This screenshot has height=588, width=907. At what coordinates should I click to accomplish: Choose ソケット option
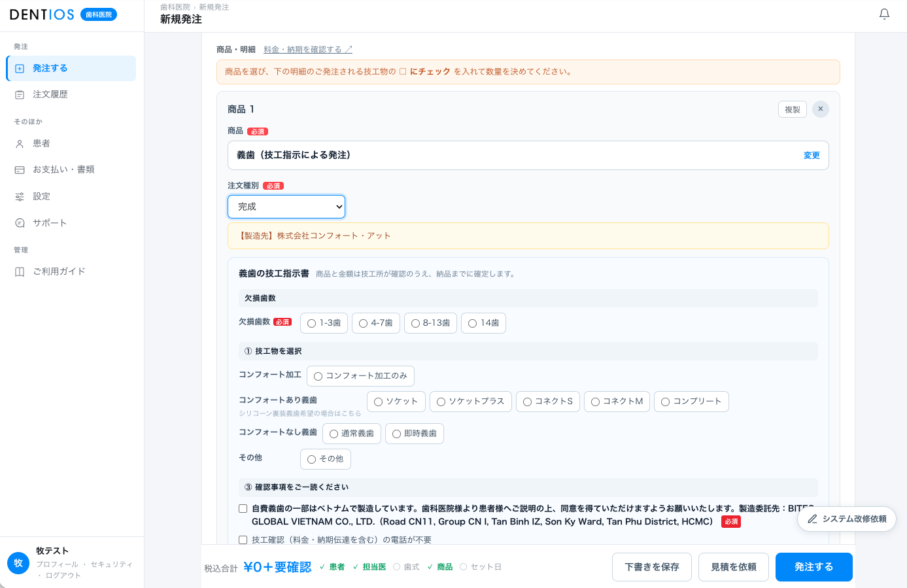[x=396, y=402]
